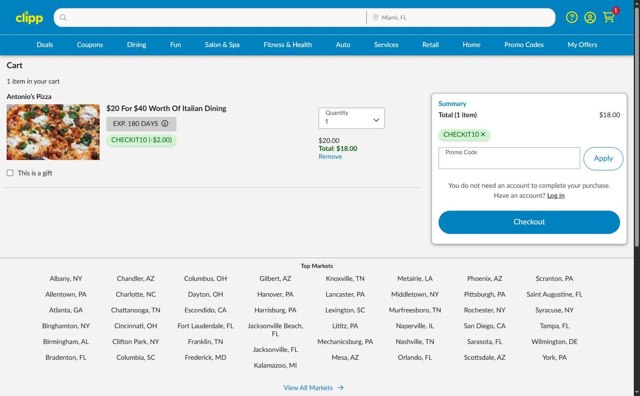This screenshot has width=640, height=396.
Task: Select the Knoxville, TN market
Action: (x=345, y=279)
